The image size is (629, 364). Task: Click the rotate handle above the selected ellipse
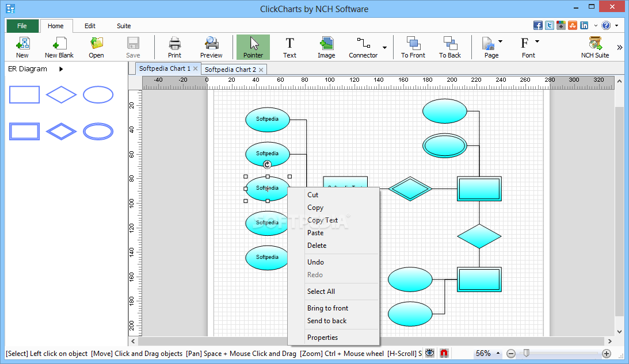267,164
